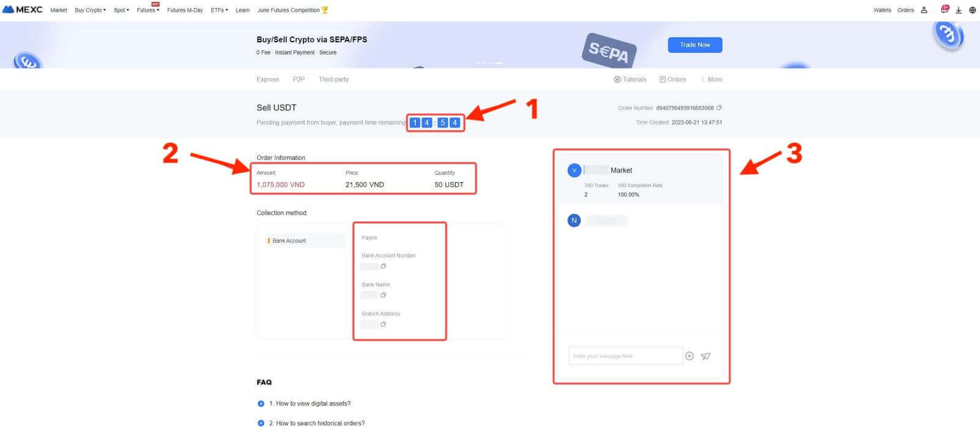This screenshot has width=980, height=434.
Task: Click the 21,500 VND price value
Action: coord(364,185)
